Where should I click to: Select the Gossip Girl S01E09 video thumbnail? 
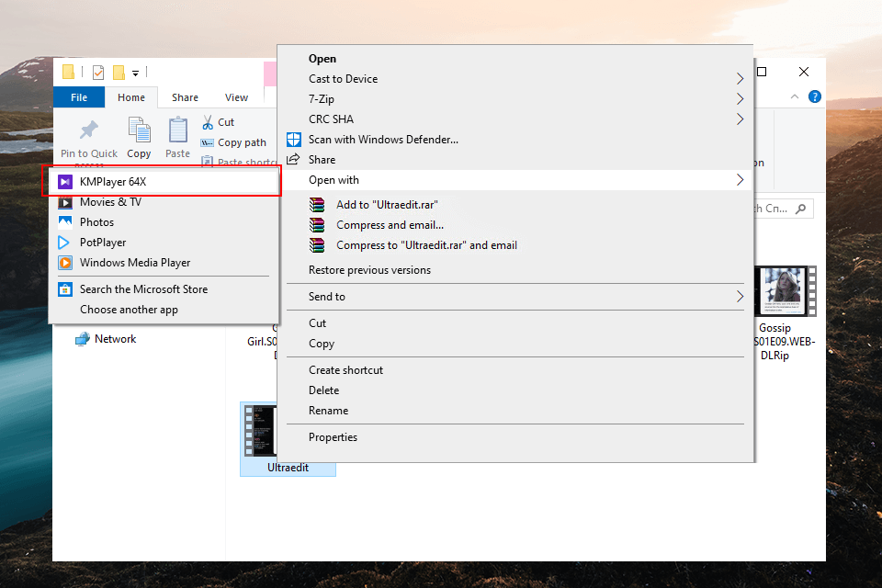point(781,291)
